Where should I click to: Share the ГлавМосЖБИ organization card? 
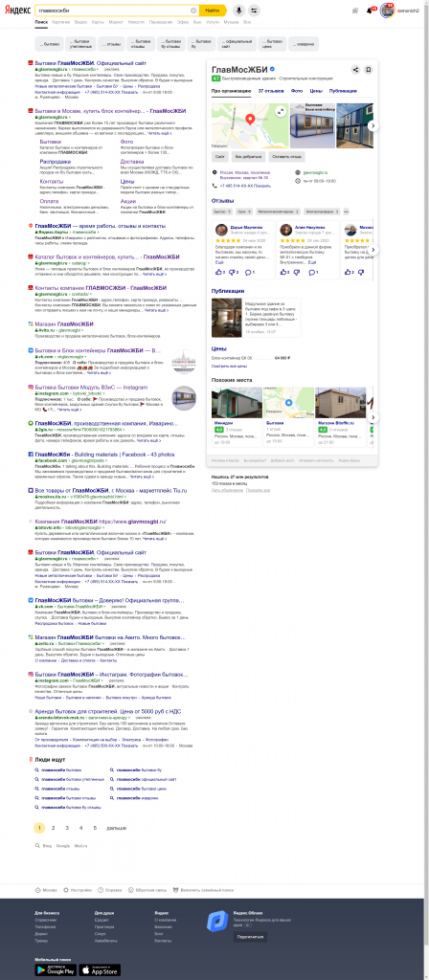pyautogui.click(x=355, y=69)
